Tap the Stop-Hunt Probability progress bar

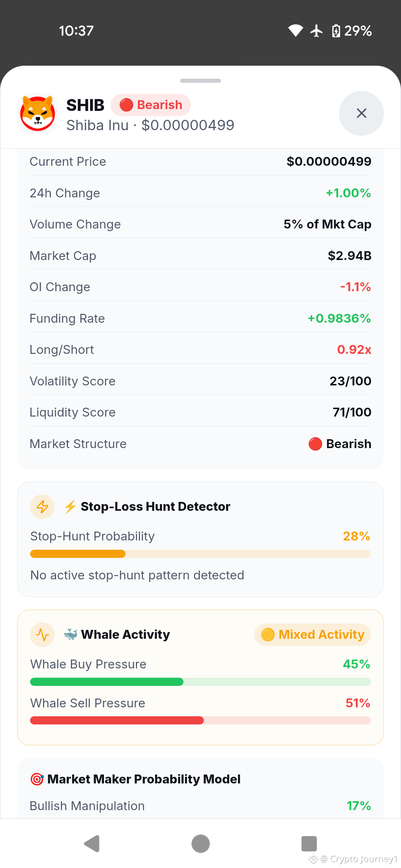point(200,554)
